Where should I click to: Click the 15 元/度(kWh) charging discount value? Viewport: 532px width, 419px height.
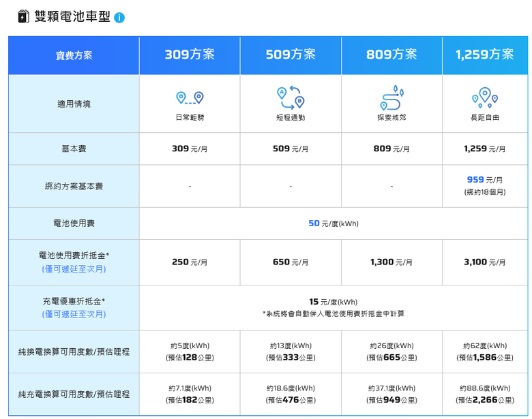click(x=333, y=302)
